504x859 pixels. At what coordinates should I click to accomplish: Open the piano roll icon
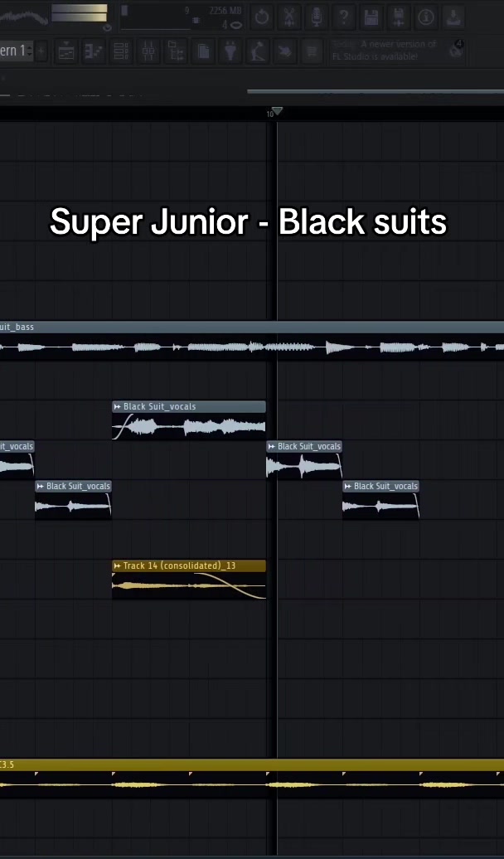click(x=94, y=51)
